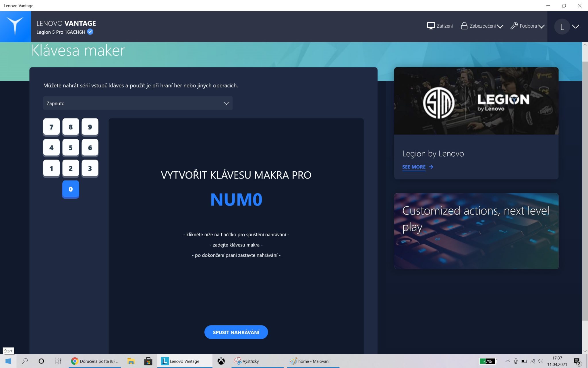This screenshot has height=368, width=588.
Task: Expand the Zabezpečení security dropdown
Action: [482, 26]
